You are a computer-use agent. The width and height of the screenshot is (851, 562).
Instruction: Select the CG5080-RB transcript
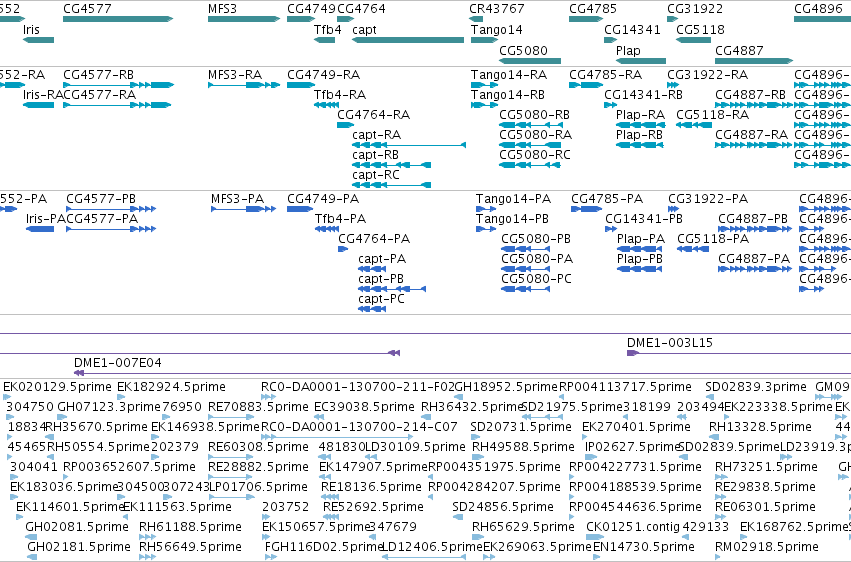[531, 125]
